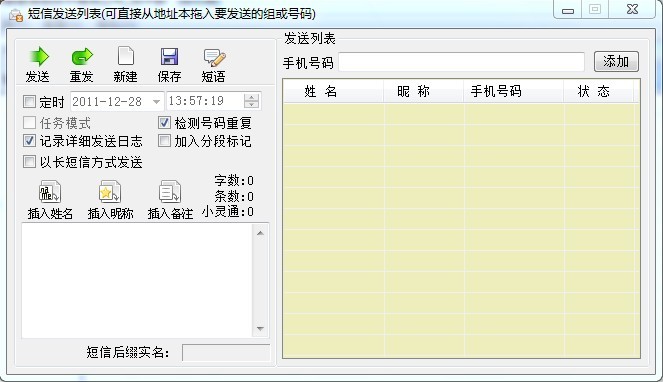Image resolution: width=663 pixels, height=382 pixels.
Task: Click the 添加 add button
Action: (616, 62)
